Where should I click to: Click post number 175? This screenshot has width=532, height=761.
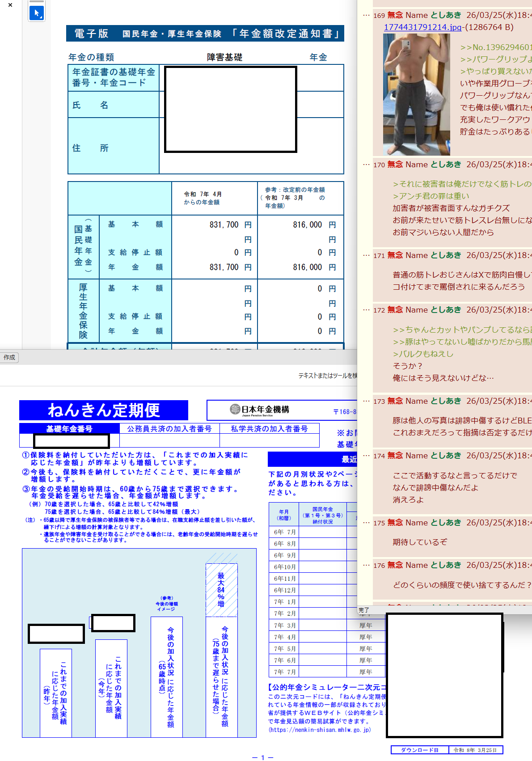379,523
